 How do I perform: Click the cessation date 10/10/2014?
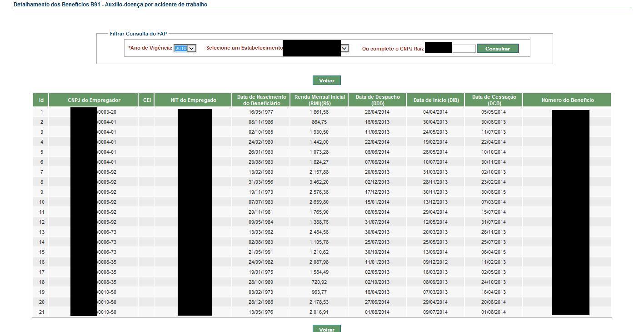click(494, 152)
